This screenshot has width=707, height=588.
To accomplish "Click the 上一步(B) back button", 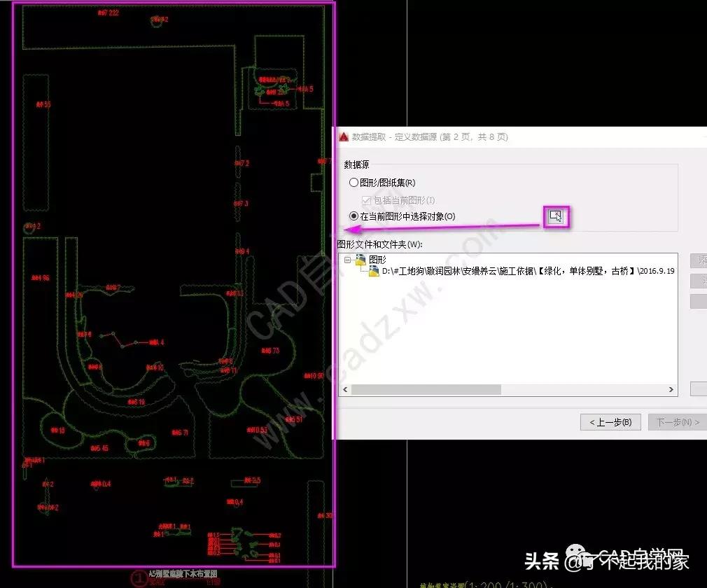I will [610, 421].
